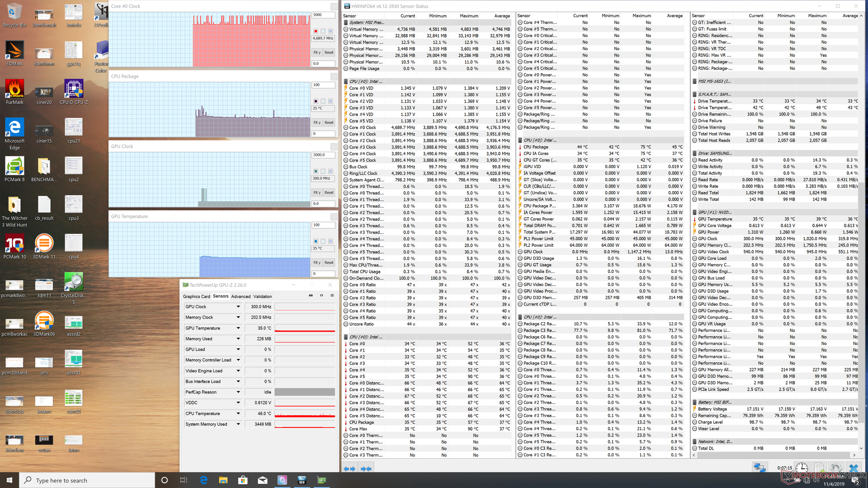Screen dimensions: 868x488
Task: Open Microsoft Store taskbar icon
Action: 243,480
